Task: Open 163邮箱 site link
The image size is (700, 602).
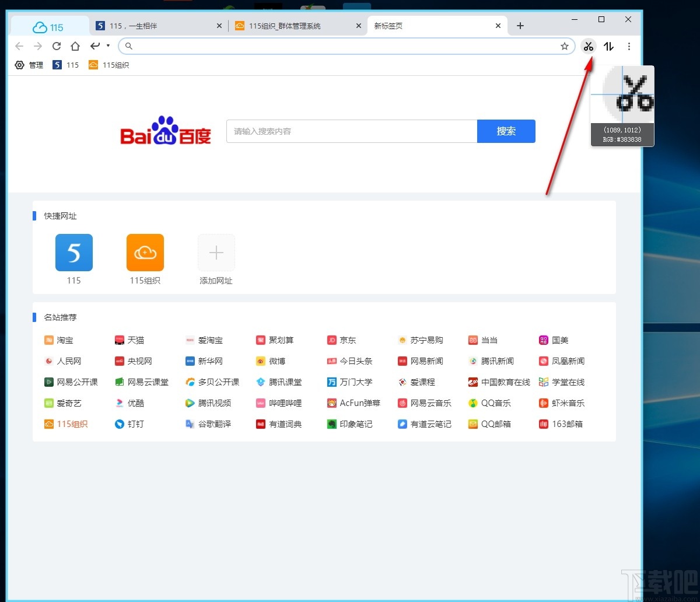Action: pyautogui.click(x=561, y=424)
